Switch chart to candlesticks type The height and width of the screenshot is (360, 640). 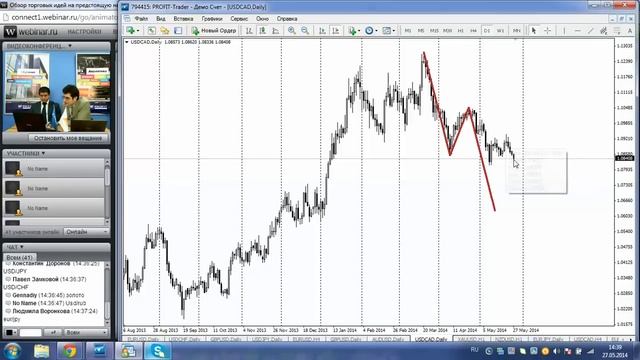[x=262, y=31]
